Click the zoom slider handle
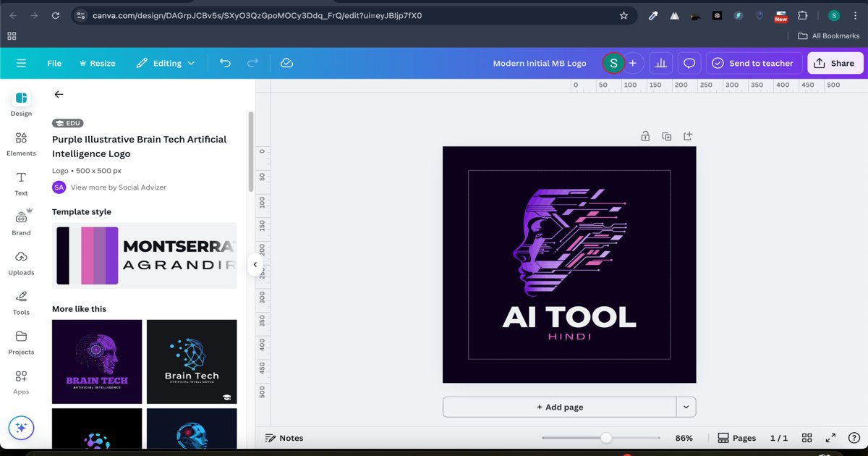Image resolution: width=868 pixels, height=456 pixels. [x=606, y=438]
